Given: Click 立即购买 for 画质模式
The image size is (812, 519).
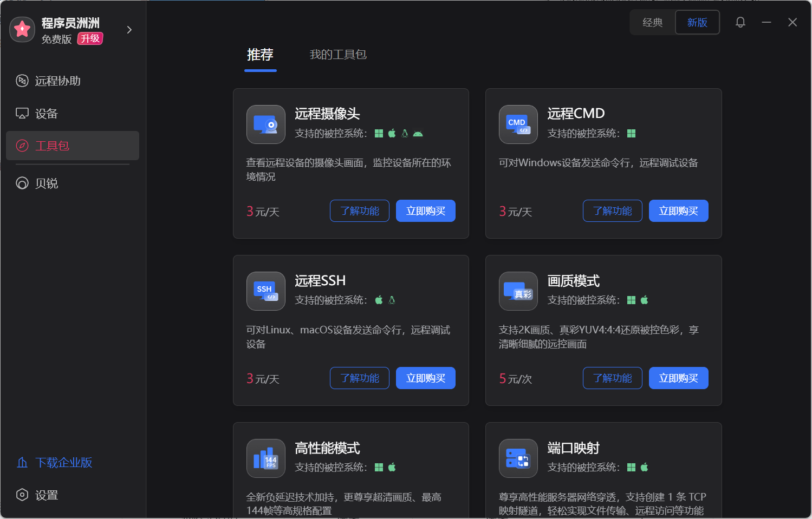Looking at the screenshot, I should point(679,378).
